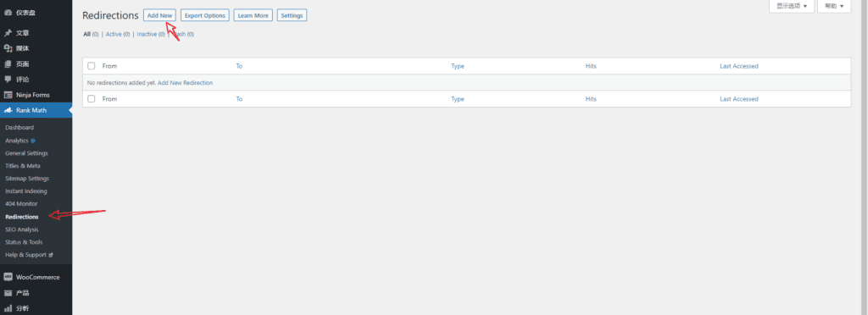Go to Analytics in Rank Math
Screen dimensions: 868x315
[x=17, y=141]
